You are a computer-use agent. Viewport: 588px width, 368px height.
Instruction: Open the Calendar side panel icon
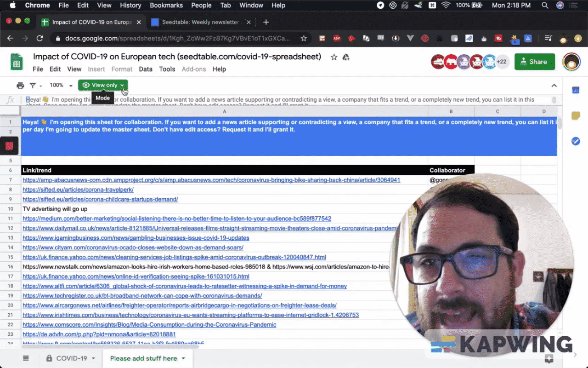pyautogui.click(x=576, y=90)
